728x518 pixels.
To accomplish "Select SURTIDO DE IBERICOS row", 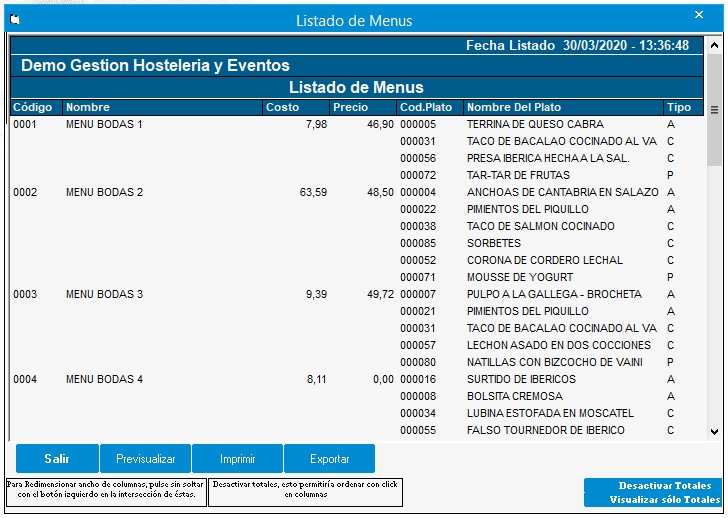I will click(521, 379).
